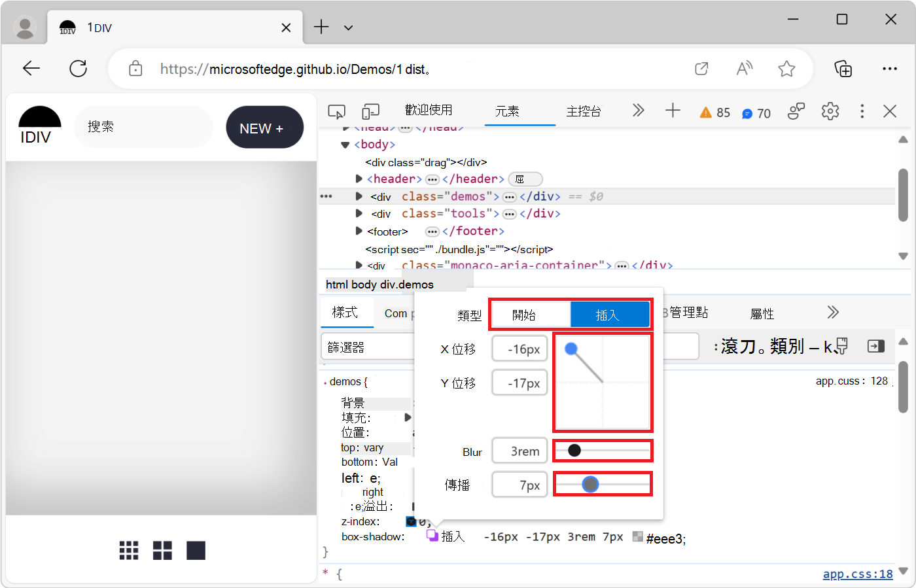Refresh the current page
Viewport: 916px width, 588px height.
click(x=79, y=68)
